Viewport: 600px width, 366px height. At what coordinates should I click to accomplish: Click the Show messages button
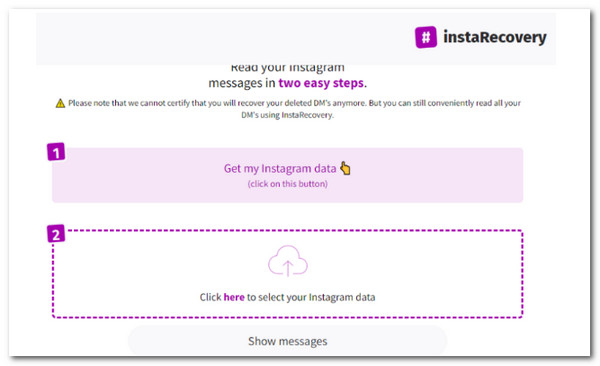point(287,341)
